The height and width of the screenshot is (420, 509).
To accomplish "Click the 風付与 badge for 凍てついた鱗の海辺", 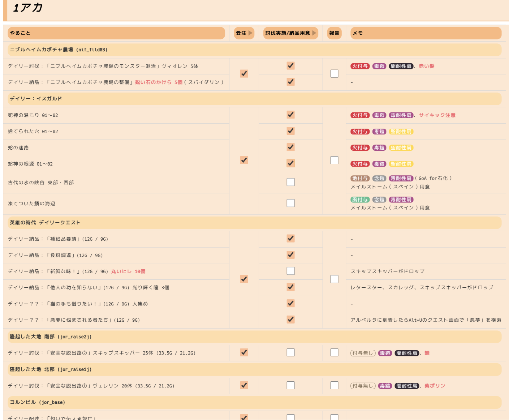I will click(360, 200).
